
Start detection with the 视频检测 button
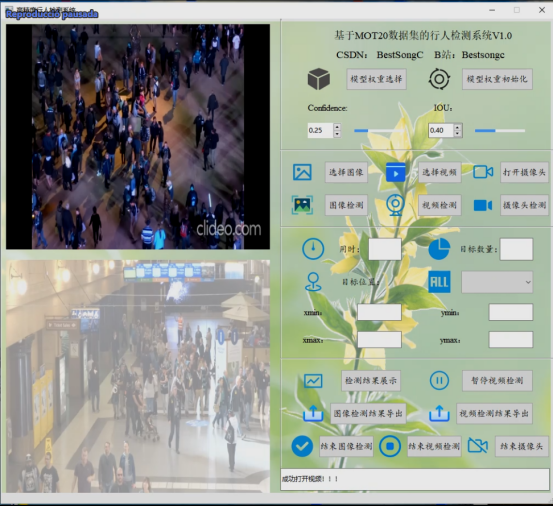point(440,205)
